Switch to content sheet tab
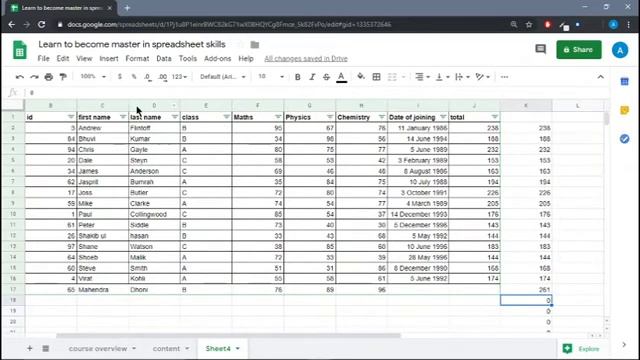 pyautogui.click(x=166, y=349)
